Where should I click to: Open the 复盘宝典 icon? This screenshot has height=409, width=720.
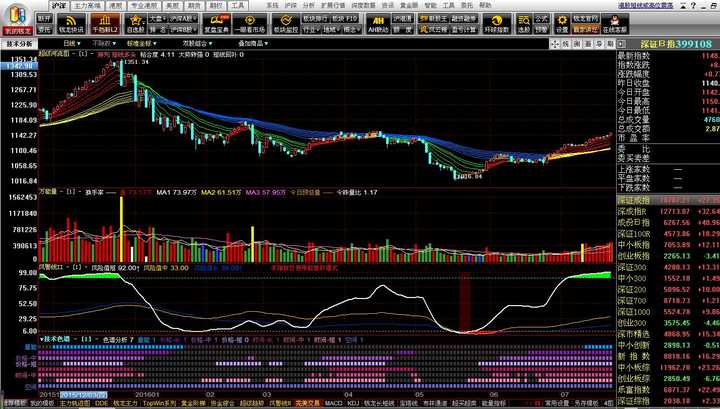[216, 23]
